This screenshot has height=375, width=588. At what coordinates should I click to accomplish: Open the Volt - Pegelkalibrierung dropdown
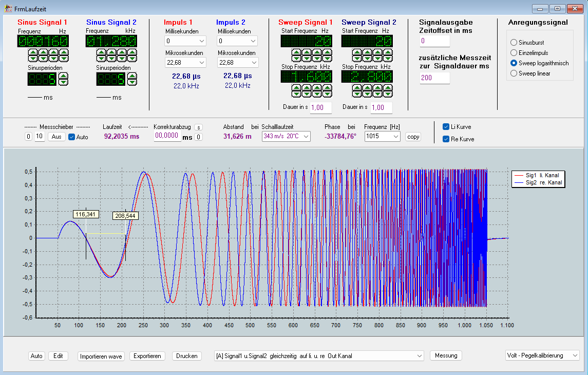pos(542,355)
